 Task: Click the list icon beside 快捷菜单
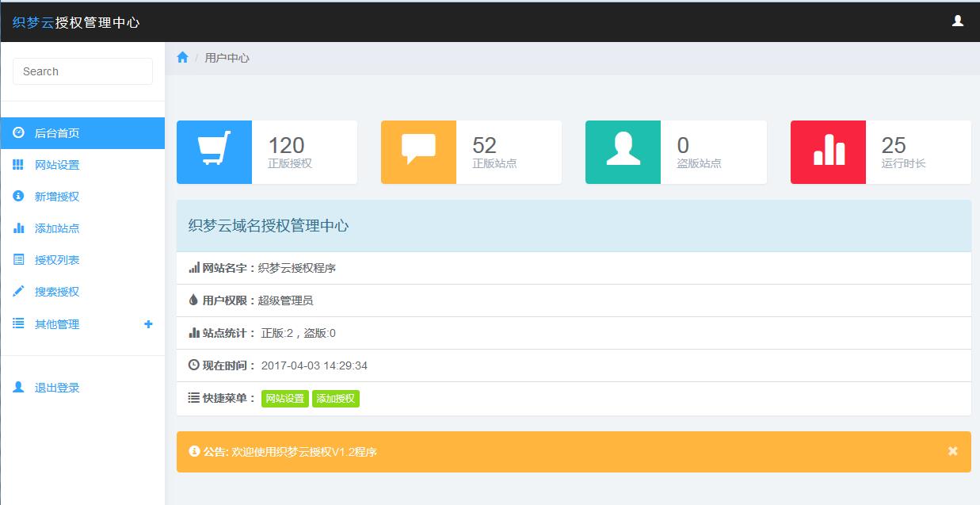point(194,398)
